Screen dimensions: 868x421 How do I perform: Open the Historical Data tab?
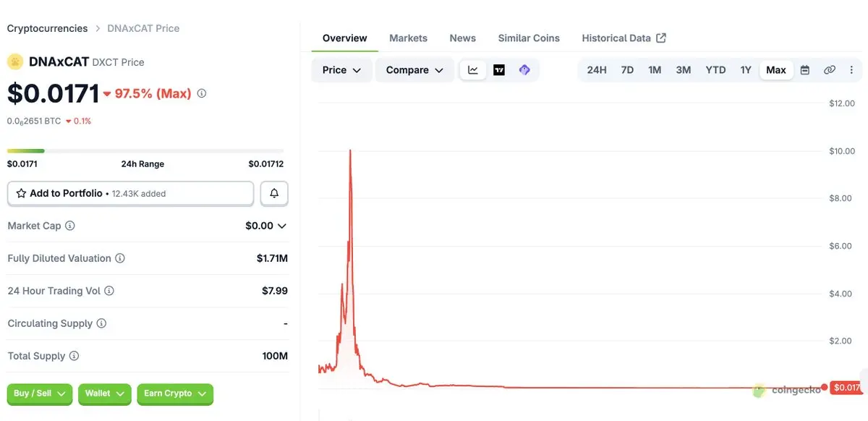click(x=624, y=38)
